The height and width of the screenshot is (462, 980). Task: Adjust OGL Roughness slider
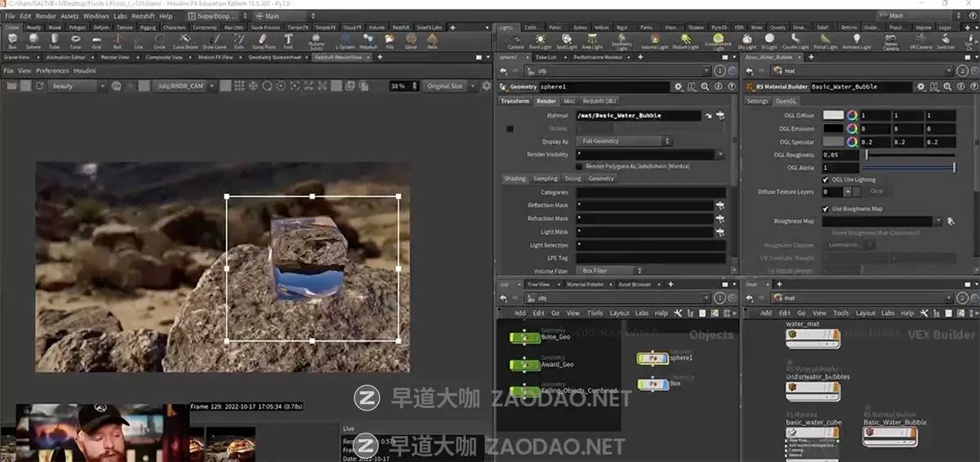[x=910, y=154]
